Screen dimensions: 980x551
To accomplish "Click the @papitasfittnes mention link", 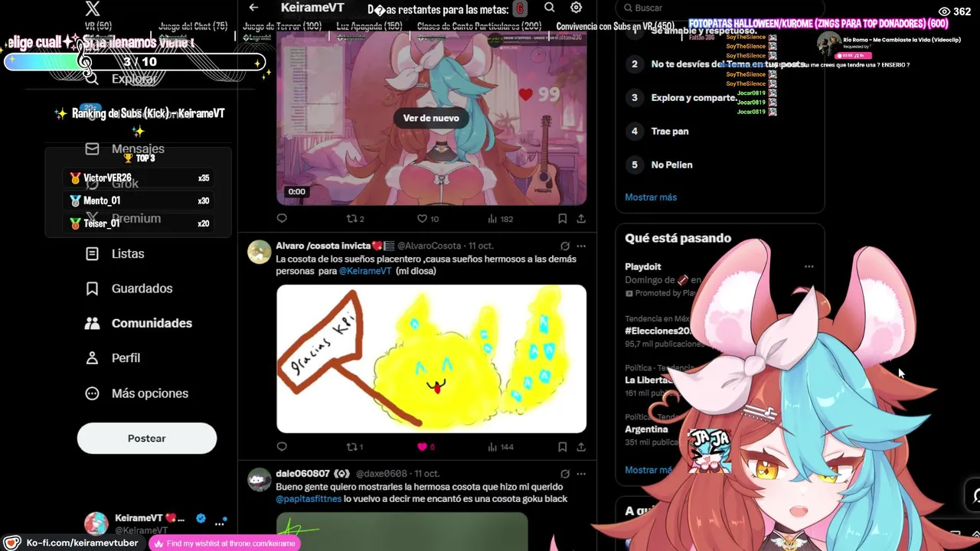I will [309, 499].
